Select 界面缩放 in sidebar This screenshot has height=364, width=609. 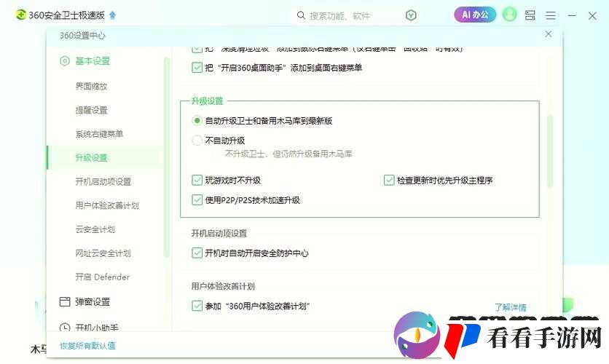91,87
